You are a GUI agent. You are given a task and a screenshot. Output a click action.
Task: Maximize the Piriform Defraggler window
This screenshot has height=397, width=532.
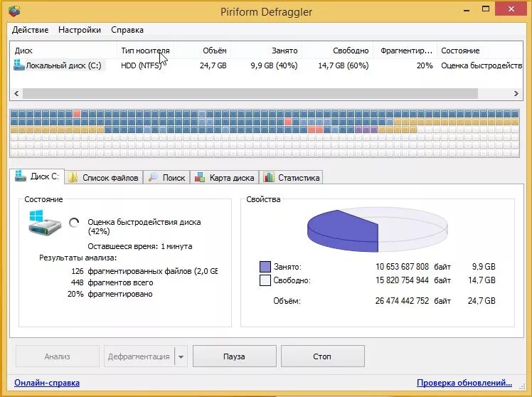tap(486, 9)
